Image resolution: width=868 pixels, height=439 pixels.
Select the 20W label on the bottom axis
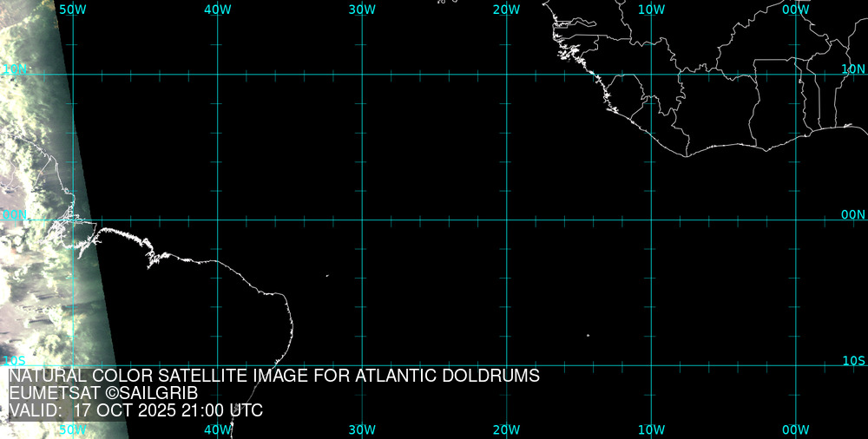506,429
